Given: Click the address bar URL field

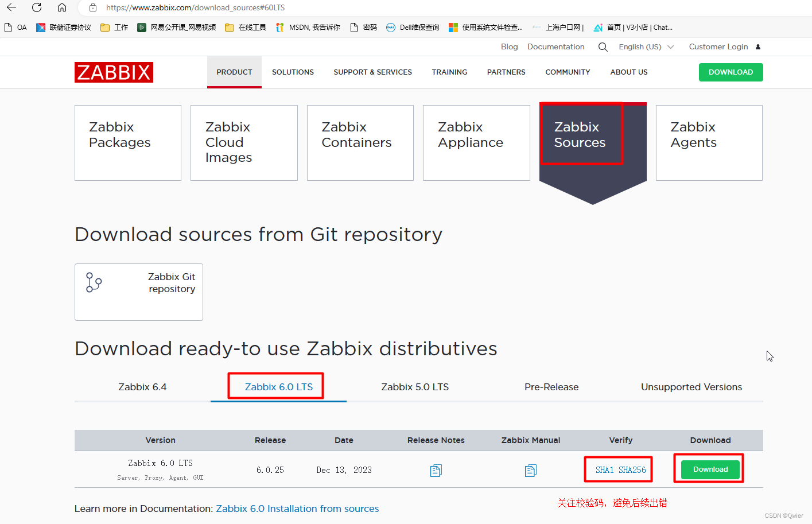Looking at the screenshot, I should click(x=195, y=7).
